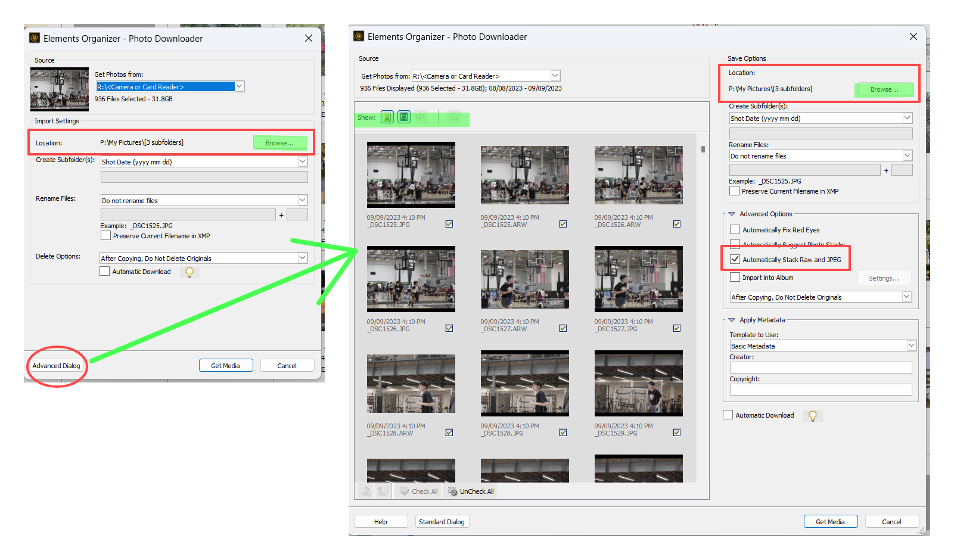Open the Advanced Dialog

(x=56, y=365)
